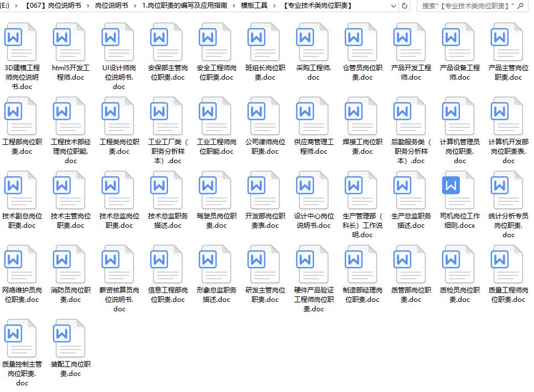Select the 质量工程师岗位职责.doc icon

[507, 264]
